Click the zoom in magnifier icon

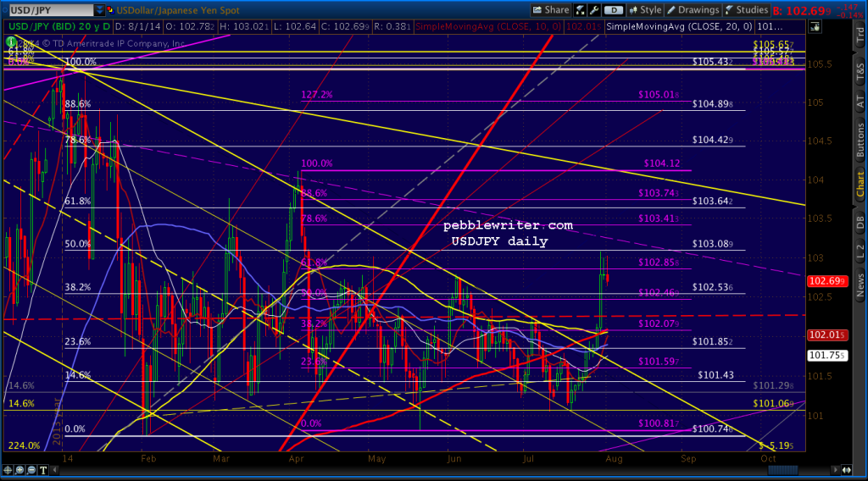click(x=20, y=470)
